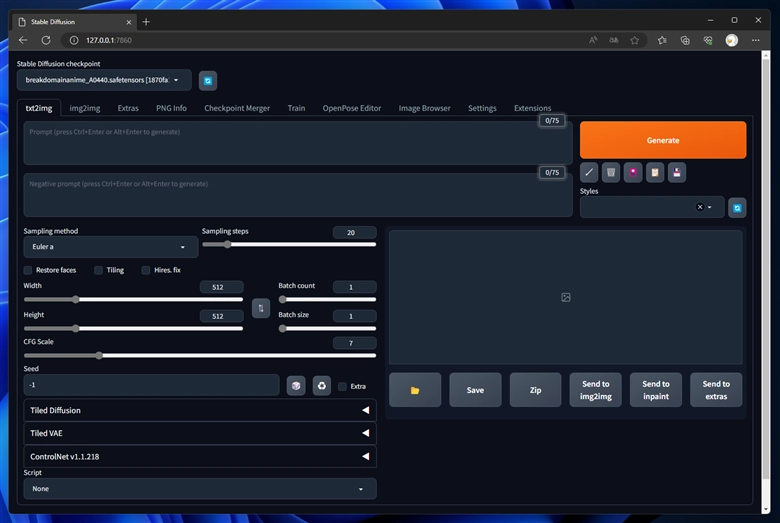
Task: Click the Batch size slider handle
Action: coord(283,328)
